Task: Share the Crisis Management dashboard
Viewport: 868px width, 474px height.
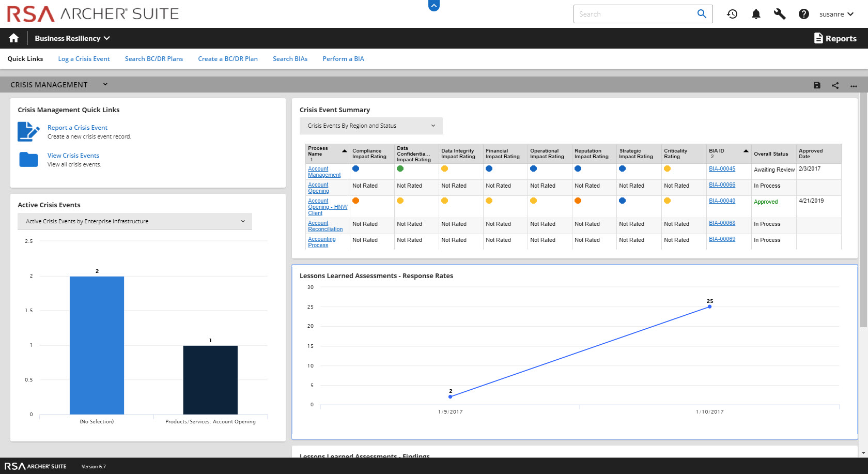Action: pyautogui.click(x=835, y=85)
